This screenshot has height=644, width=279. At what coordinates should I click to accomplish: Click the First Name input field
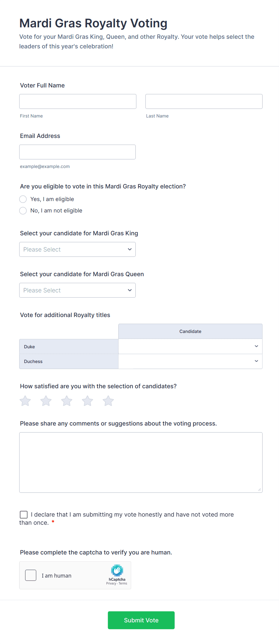(x=78, y=102)
